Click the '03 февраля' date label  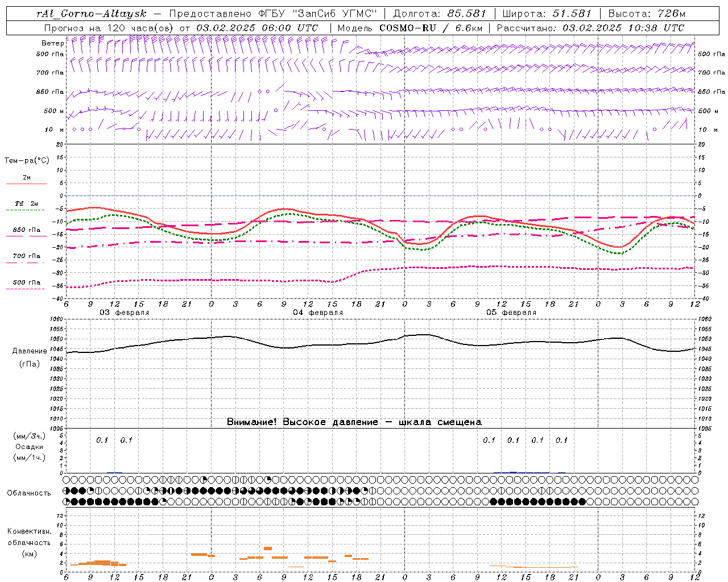125,313
